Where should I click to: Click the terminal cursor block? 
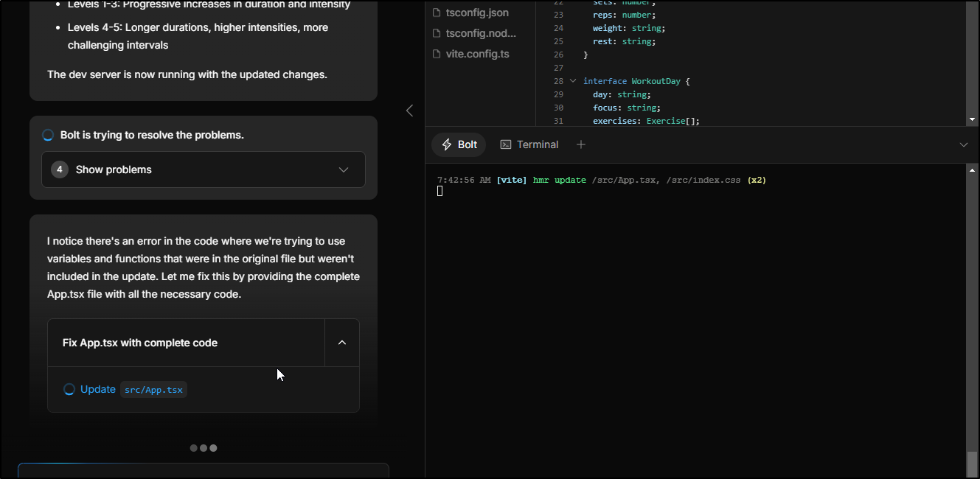pos(440,191)
